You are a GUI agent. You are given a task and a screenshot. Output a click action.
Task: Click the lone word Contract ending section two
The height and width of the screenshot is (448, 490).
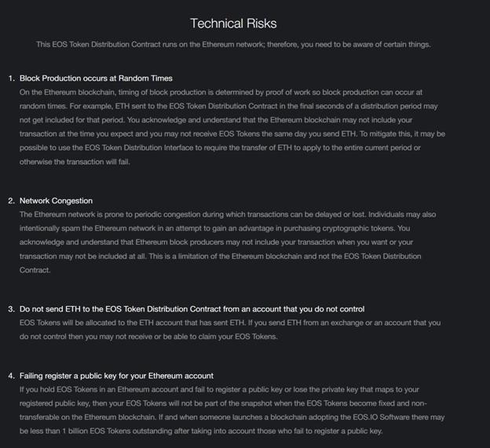click(35, 270)
